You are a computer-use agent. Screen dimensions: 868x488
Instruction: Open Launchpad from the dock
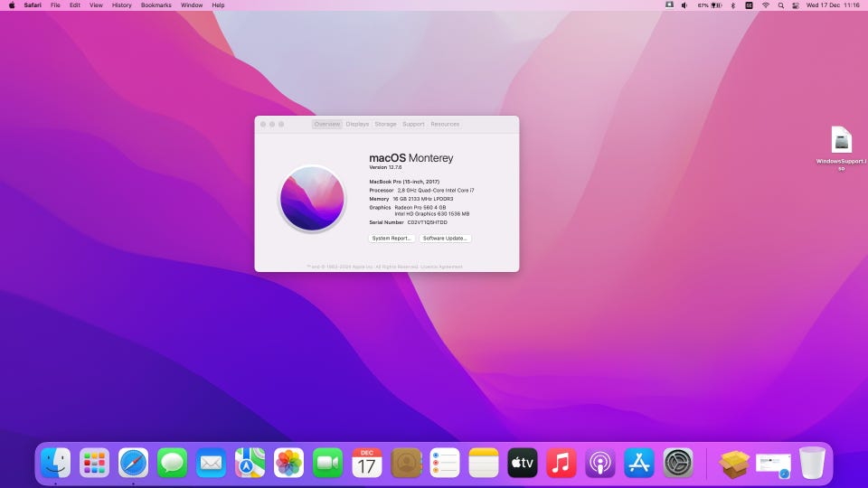(95, 463)
